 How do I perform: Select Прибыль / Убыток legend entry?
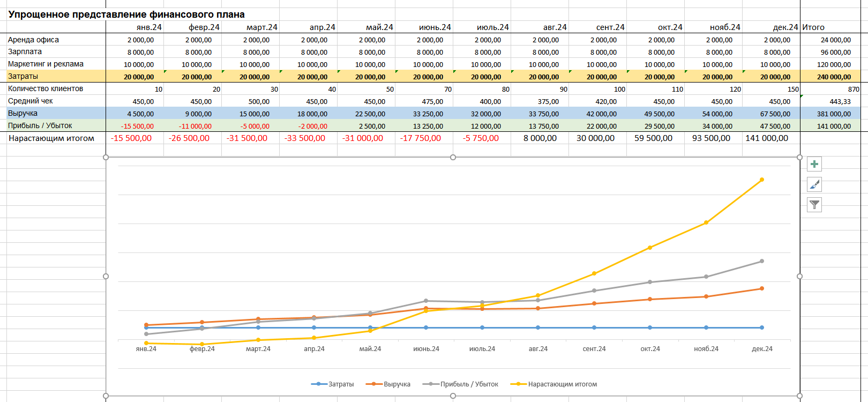tap(460, 384)
